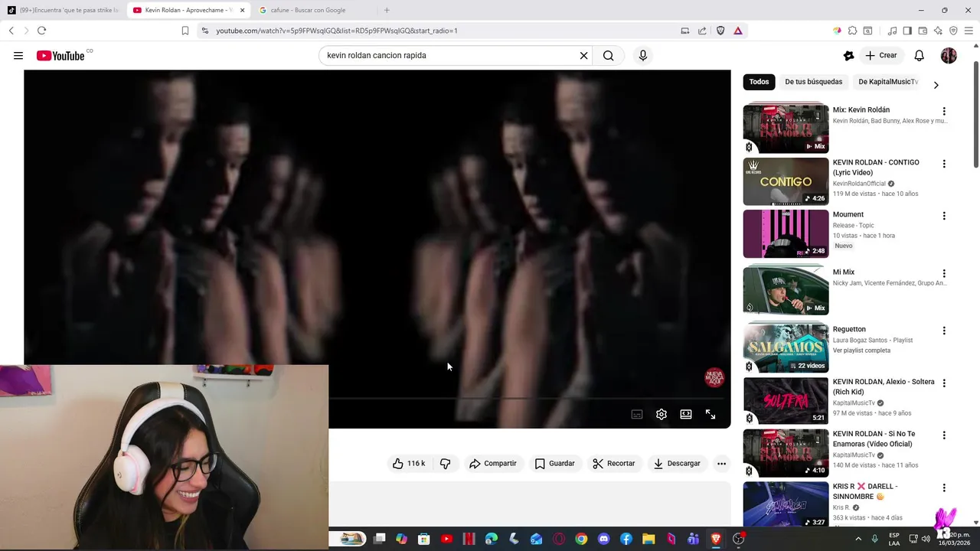
Task: Toggle the browser sidebar panel
Action: click(x=907, y=31)
